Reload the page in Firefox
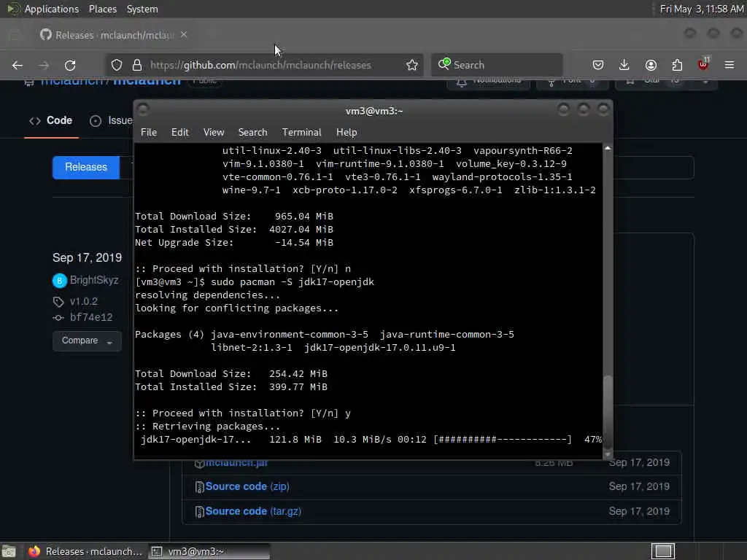This screenshot has height=560, width=747. (x=70, y=65)
